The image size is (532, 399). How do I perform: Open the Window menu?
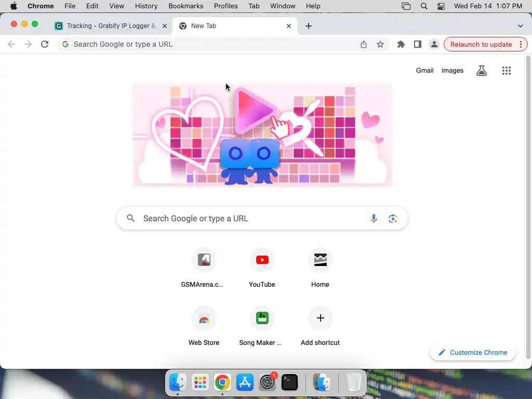pos(283,6)
